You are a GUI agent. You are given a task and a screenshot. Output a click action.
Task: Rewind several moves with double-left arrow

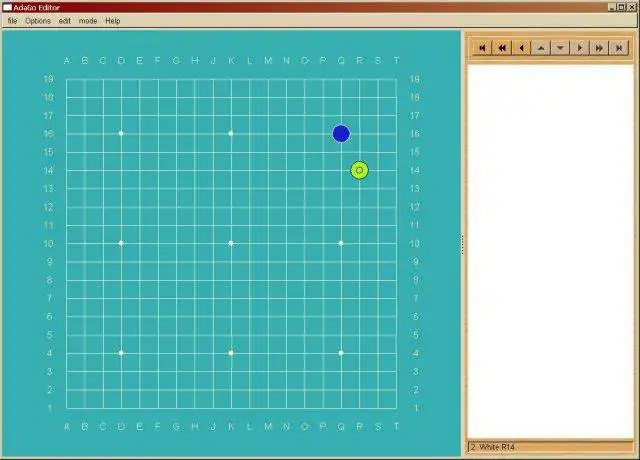pyautogui.click(x=502, y=48)
